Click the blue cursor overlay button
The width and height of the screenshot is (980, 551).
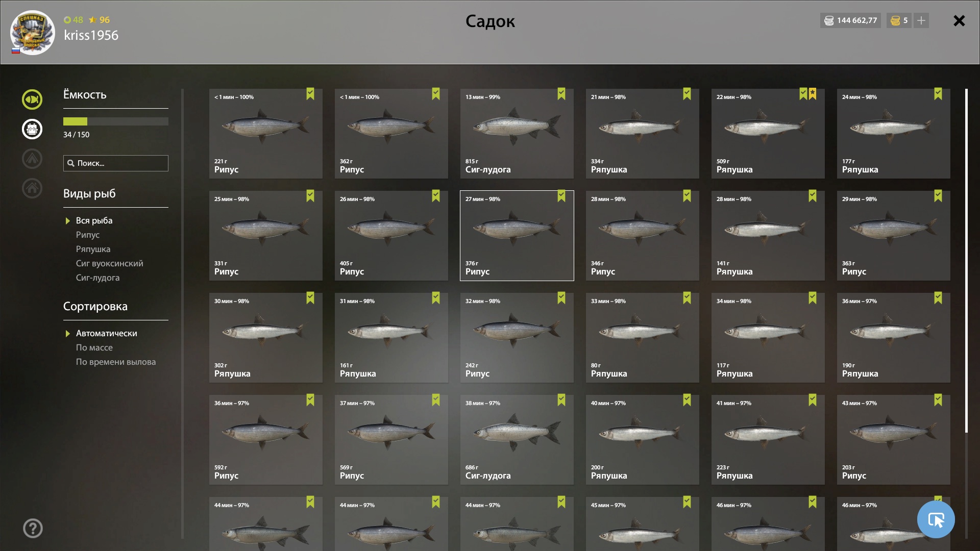coord(936,519)
